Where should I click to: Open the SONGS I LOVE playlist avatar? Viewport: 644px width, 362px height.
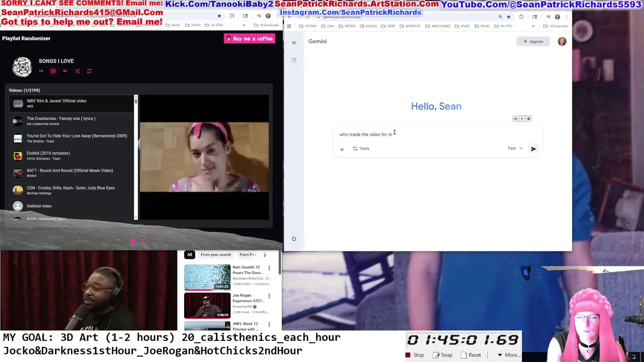(22, 67)
